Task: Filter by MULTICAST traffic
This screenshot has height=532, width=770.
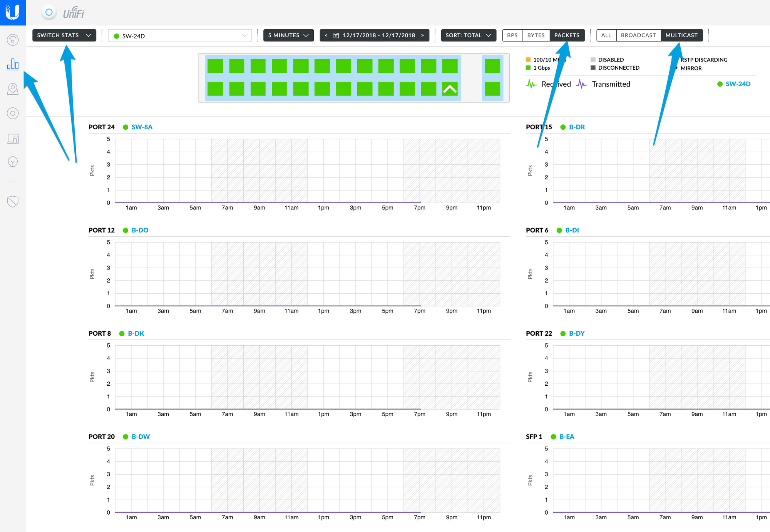Action: (681, 35)
